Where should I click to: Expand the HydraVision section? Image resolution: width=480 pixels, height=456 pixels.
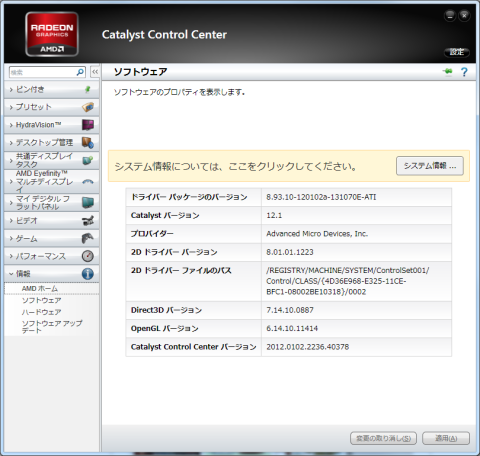click(x=52, y=125)
